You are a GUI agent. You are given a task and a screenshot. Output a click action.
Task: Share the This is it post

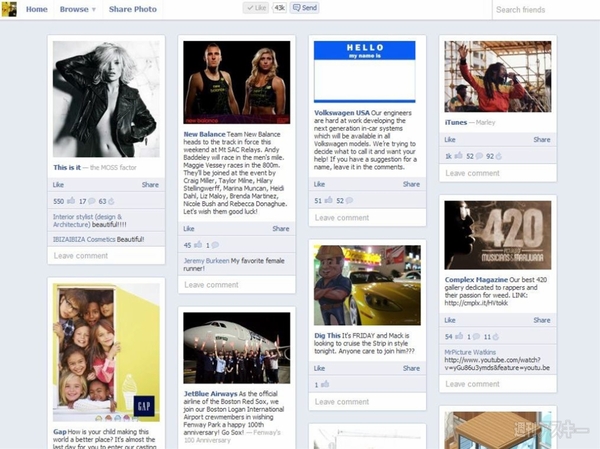click(150, 184)
